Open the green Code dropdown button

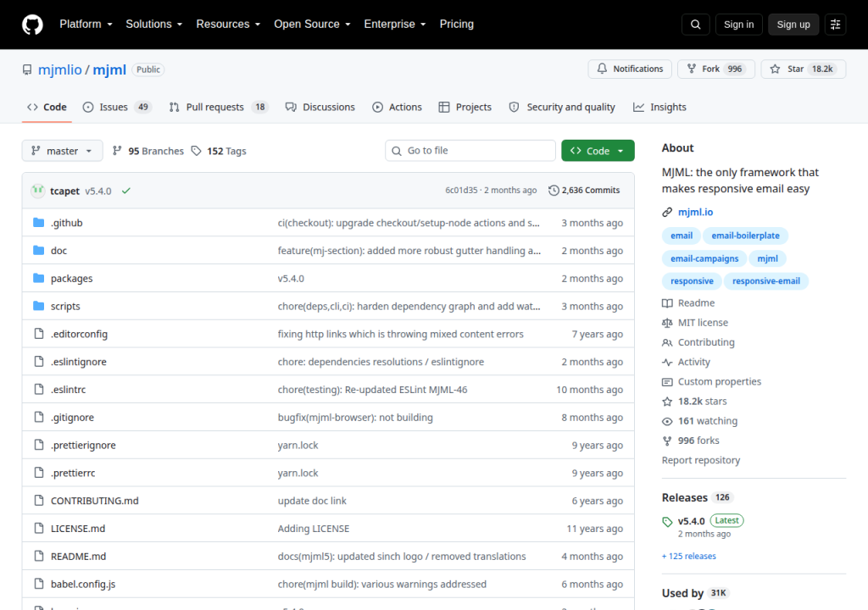tap(598, 151)
